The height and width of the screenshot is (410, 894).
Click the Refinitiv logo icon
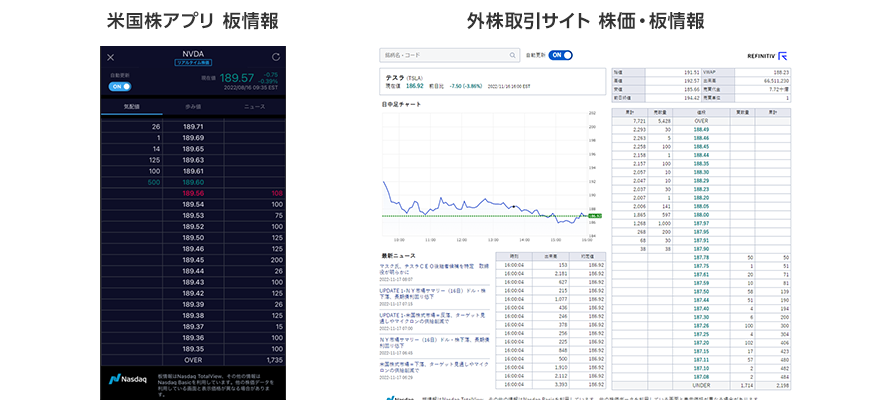pyautogui.click(x=781, y=55)
